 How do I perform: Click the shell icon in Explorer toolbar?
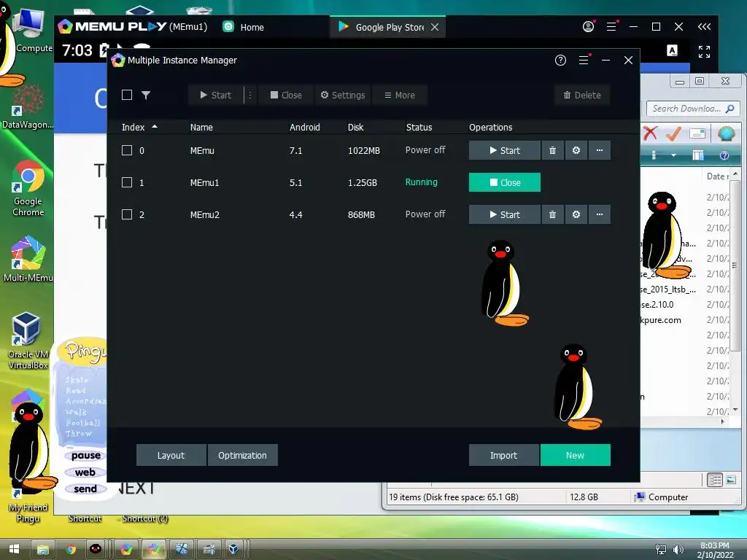[727, 133]
